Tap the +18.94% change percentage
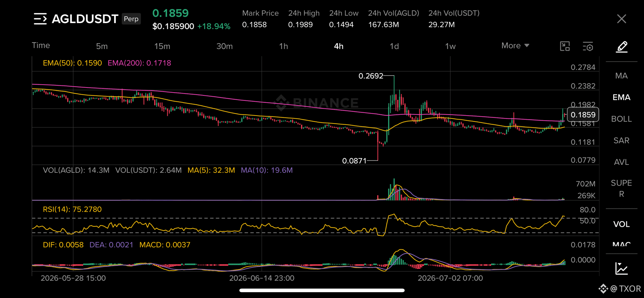644x298 pixels. click(x=214, y=27)
